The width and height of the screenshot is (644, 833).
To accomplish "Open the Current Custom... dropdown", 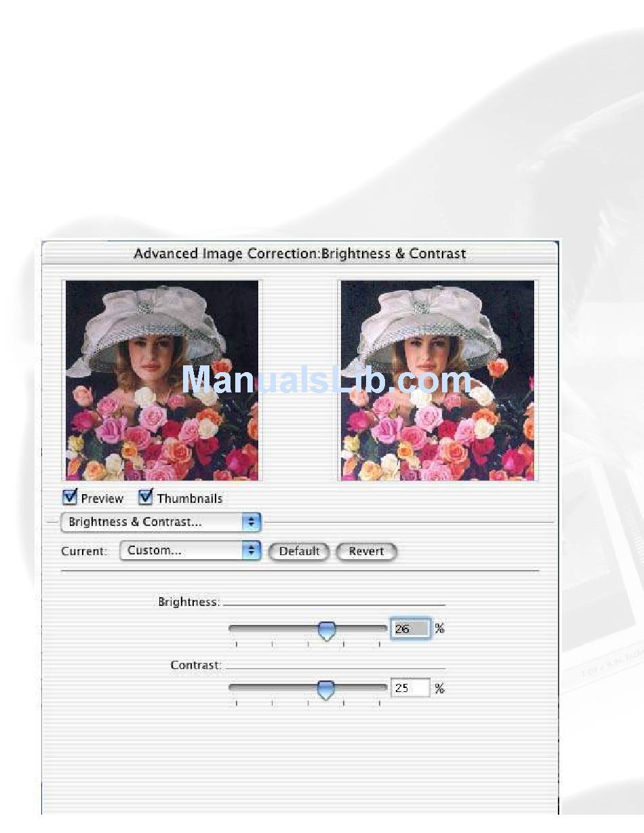I will (x=190, y=550).
